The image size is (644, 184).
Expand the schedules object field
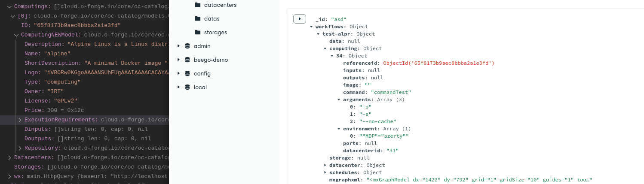(325, 172)
